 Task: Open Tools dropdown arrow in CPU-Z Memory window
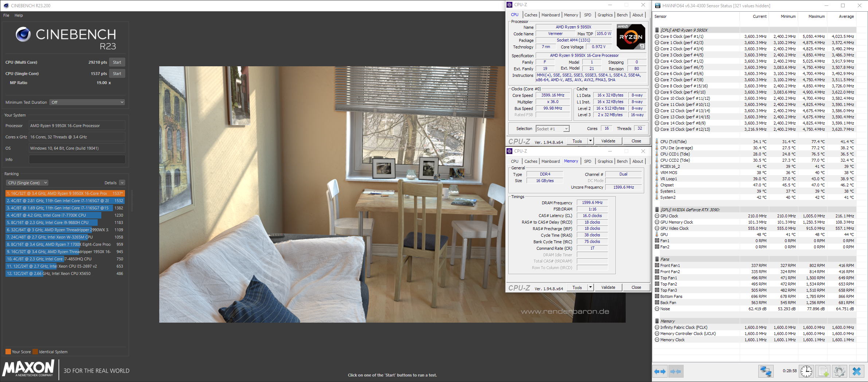click(x=590, y=287)
